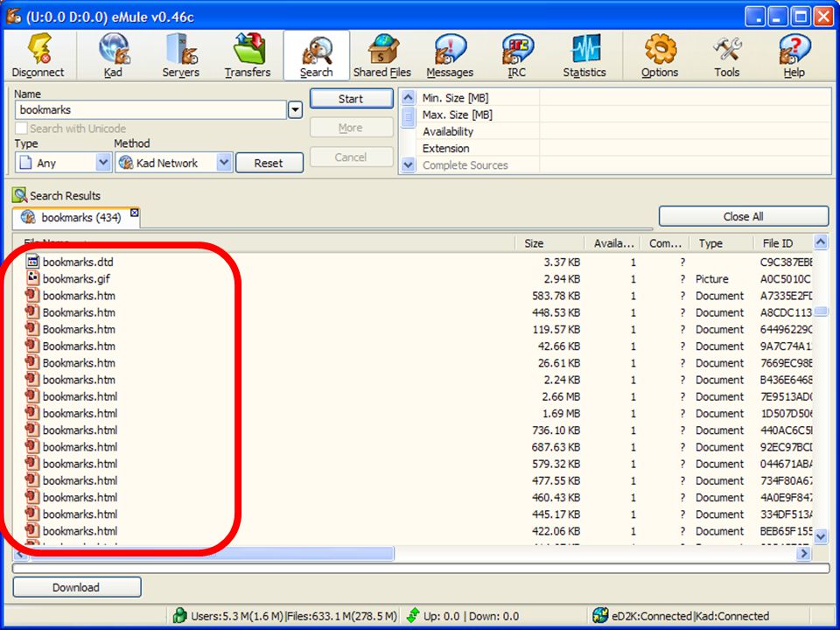Click the results list scroll-down arrow
The image size is (840, 630).
(820, 535)
